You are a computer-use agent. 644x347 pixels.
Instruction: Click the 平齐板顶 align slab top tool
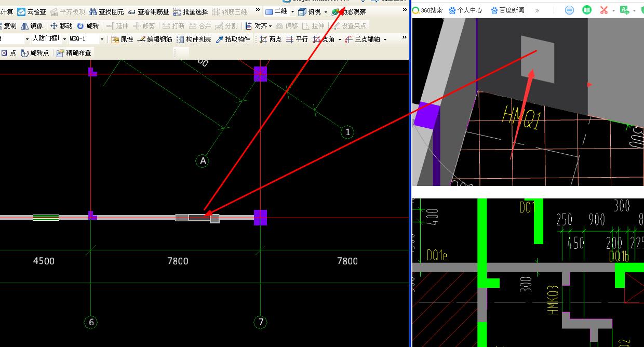coord(68,11)
